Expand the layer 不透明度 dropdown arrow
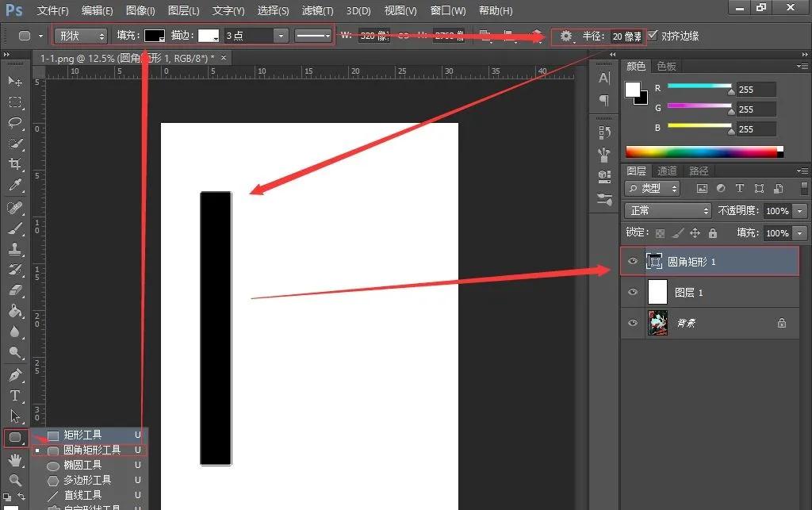 pos(799,211)
